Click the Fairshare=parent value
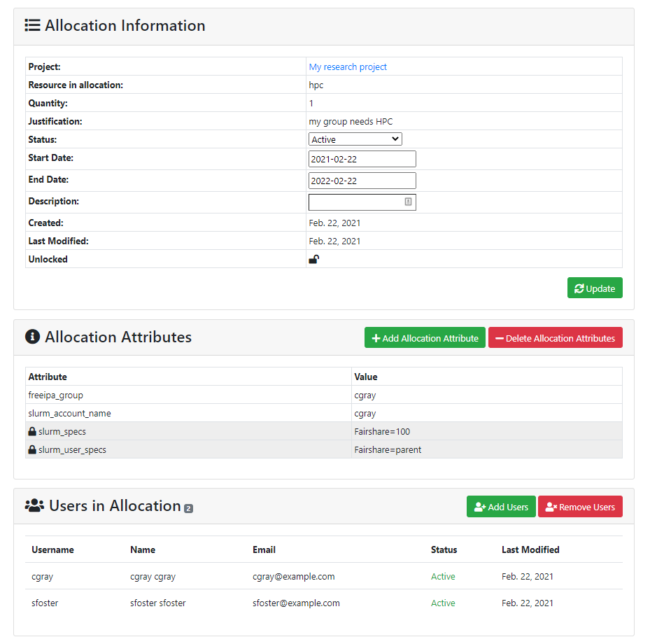 coord(388,449)
